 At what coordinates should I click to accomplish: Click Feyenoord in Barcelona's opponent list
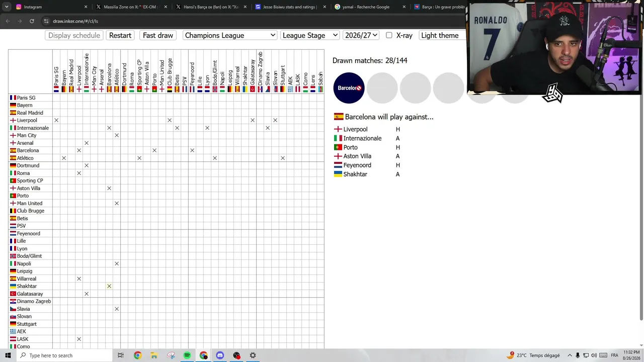click(353, 165)
